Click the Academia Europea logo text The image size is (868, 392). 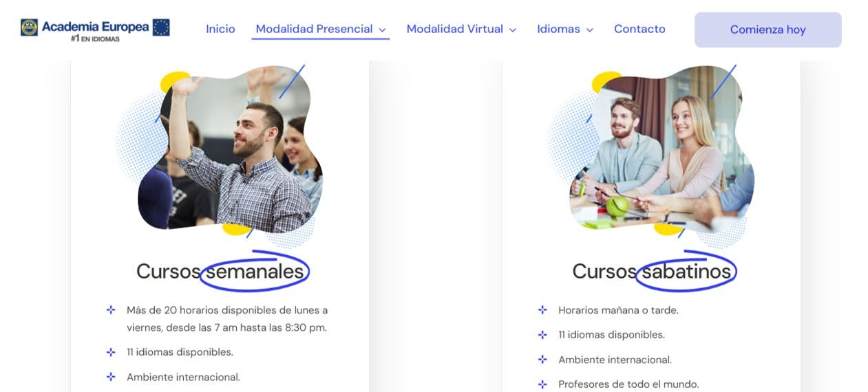(x=95, y=28)
